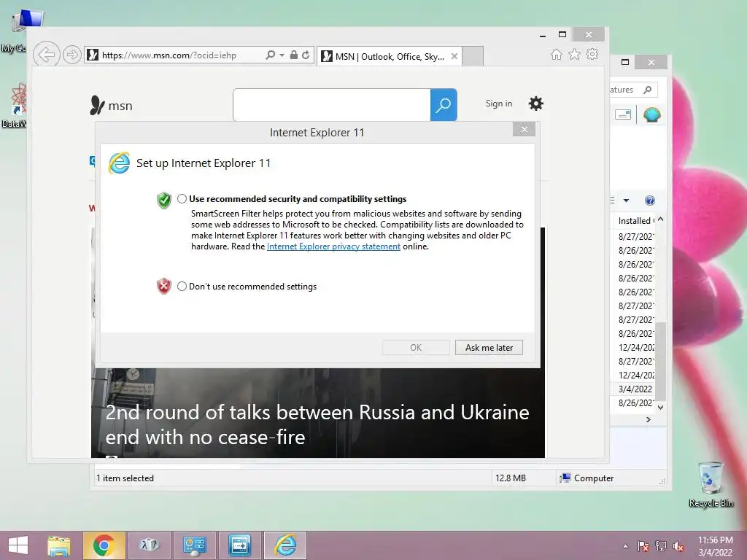Refresh the page with the reload icon
The image size is (747, 560).
pos(306,55)
